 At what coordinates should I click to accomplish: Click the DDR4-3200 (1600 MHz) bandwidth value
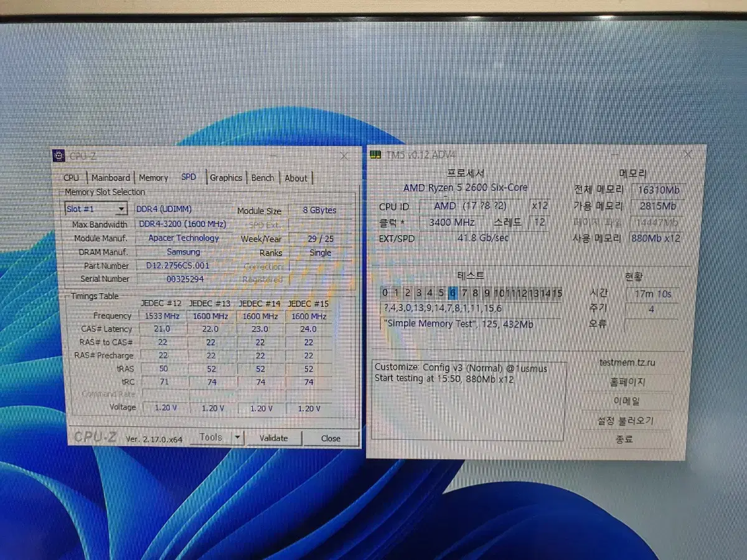182,224
